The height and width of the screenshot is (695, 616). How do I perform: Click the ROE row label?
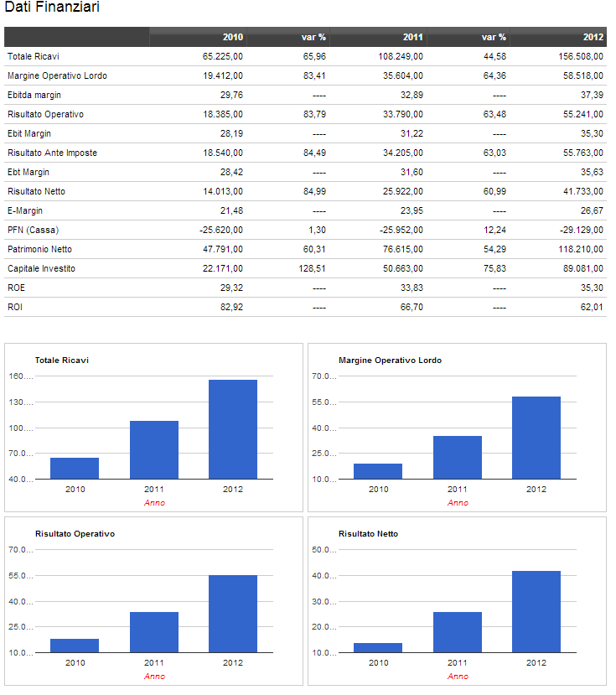point(17,288)
